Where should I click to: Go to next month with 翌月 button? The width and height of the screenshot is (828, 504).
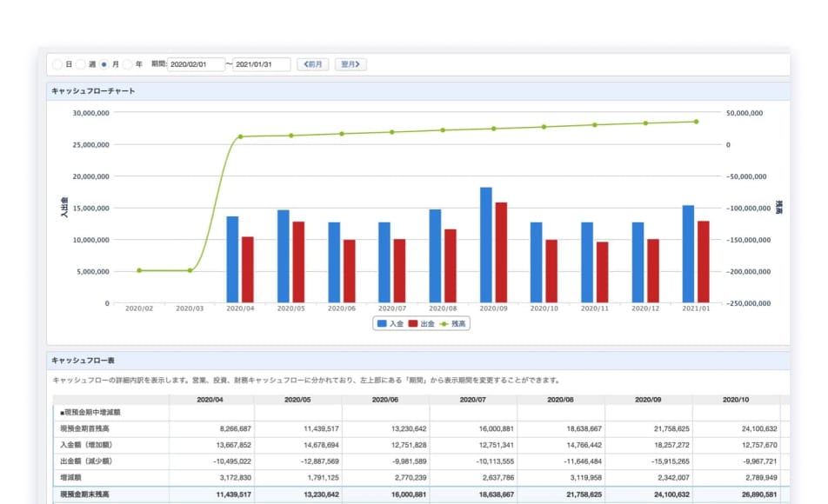click(x=351, y=64)
